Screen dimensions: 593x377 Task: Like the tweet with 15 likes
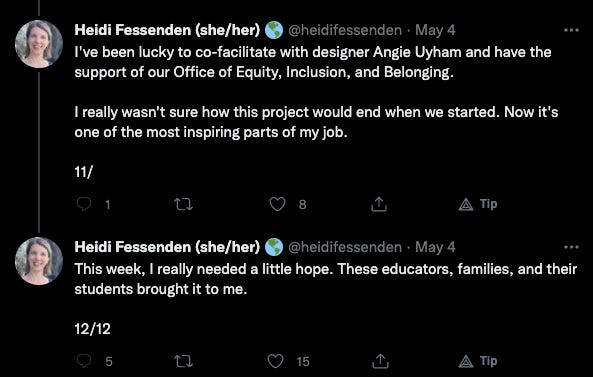(x=276, y=361)
